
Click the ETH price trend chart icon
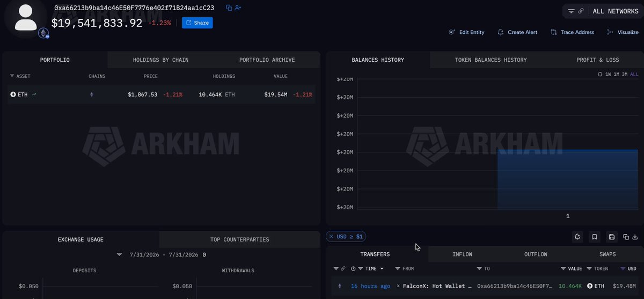pos(34,94)
